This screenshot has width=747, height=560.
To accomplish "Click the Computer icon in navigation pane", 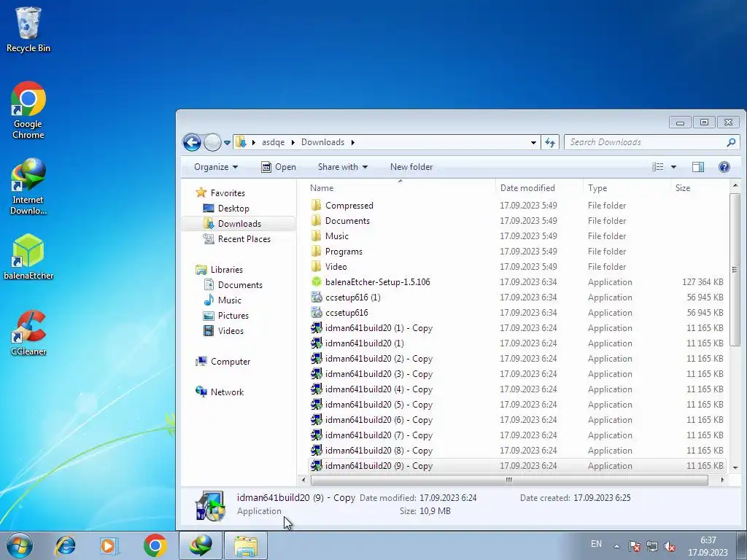I will [x=201, y=362].
